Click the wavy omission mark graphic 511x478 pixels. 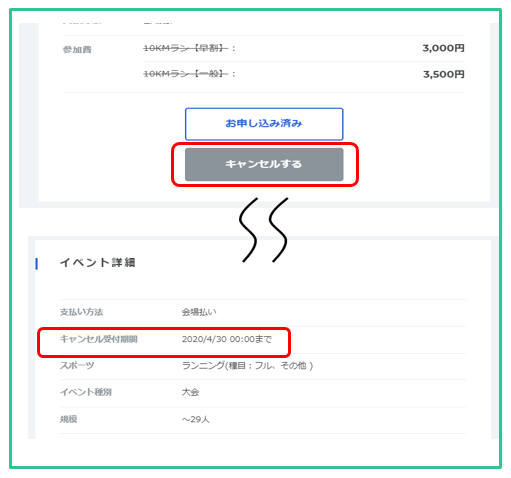[x=263, y=230]
